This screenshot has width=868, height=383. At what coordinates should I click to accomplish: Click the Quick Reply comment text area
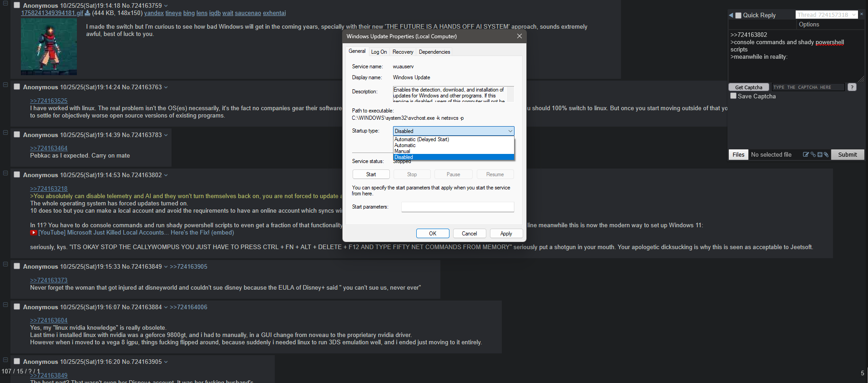tap(796, 56)
